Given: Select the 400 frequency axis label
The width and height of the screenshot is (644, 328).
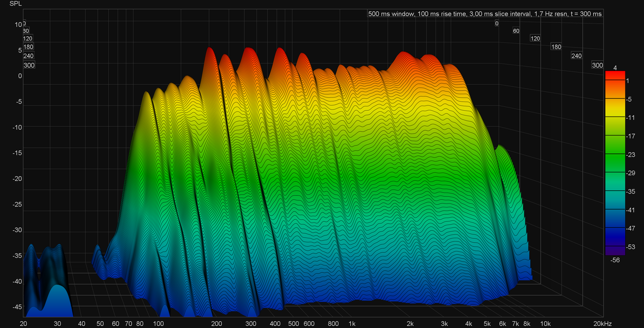Looking at the screenshot, I should (275, 324).
